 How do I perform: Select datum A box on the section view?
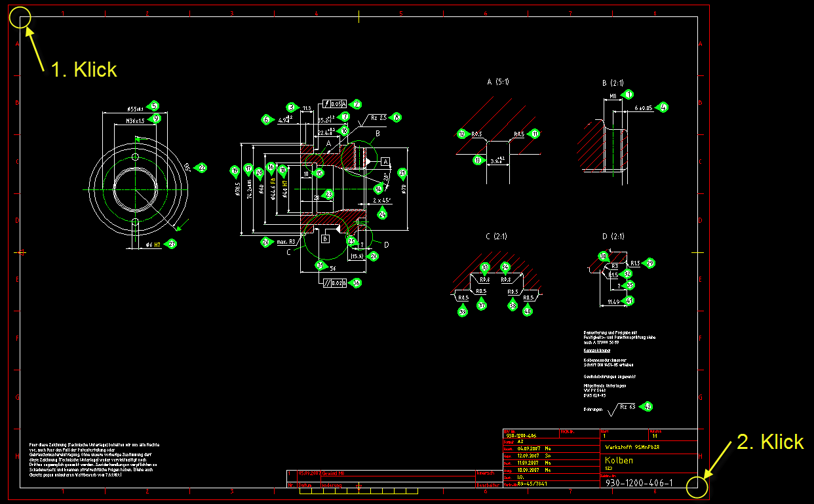[x=385, y=161]
